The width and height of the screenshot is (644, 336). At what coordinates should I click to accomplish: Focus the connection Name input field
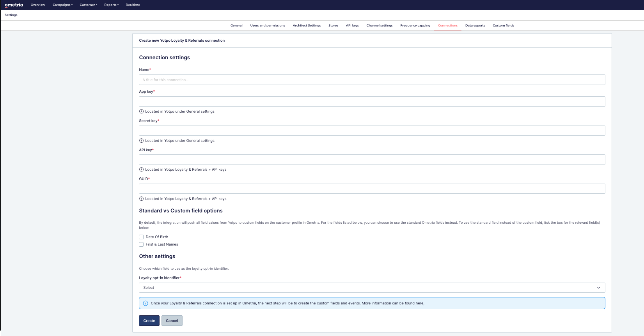372,80
